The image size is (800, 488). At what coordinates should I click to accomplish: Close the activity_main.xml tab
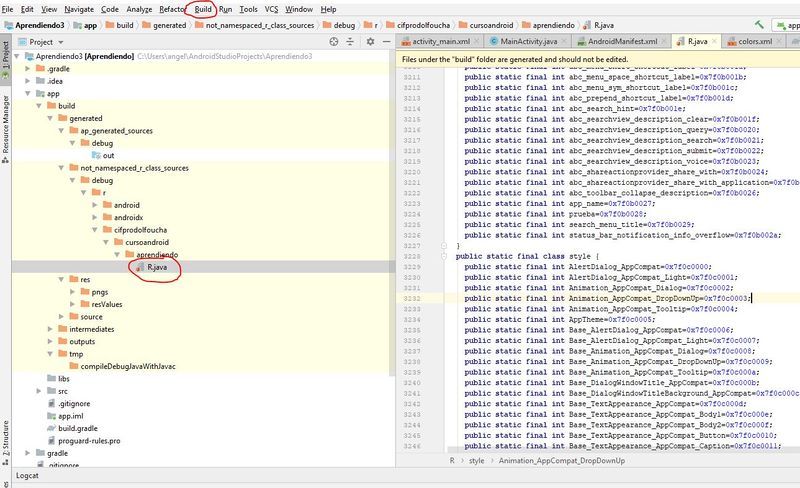tap(477, 41)
